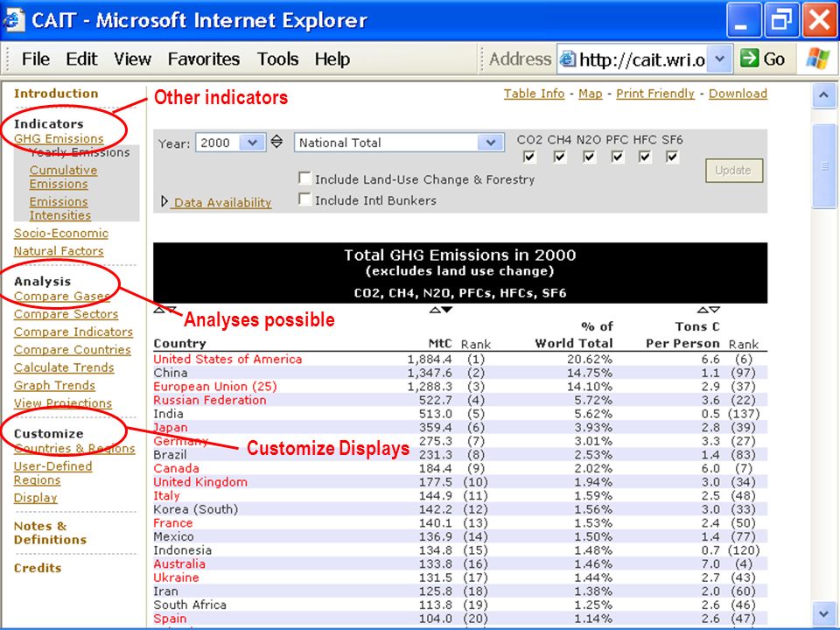This screenshot has width=840, height=630.
Task: Uncheck the N2O gas checkbox
Action: pos(589,157)
